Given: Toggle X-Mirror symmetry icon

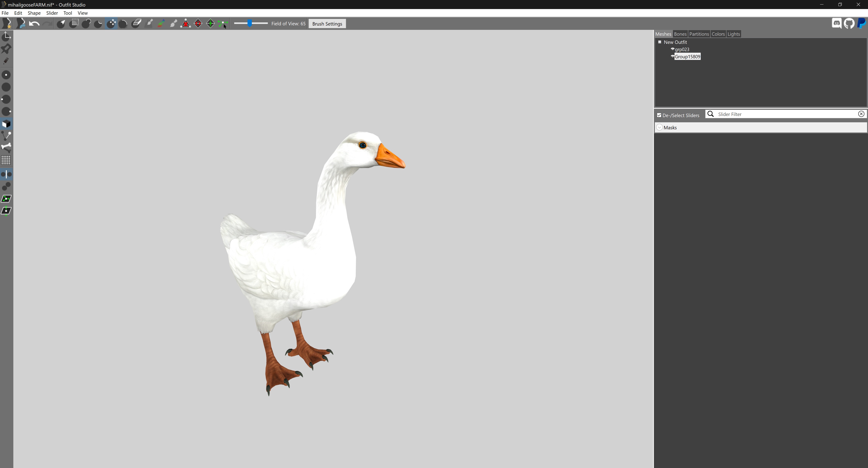Looking at the screenshot, I should [x=6, y=174].
